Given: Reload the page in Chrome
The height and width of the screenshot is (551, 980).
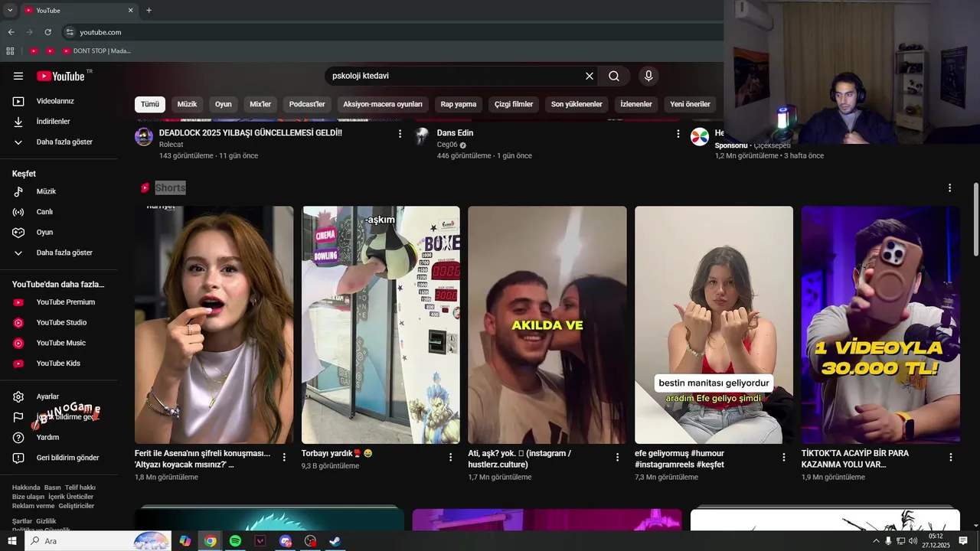Looking at the screenshot, I should click(47, 32).
